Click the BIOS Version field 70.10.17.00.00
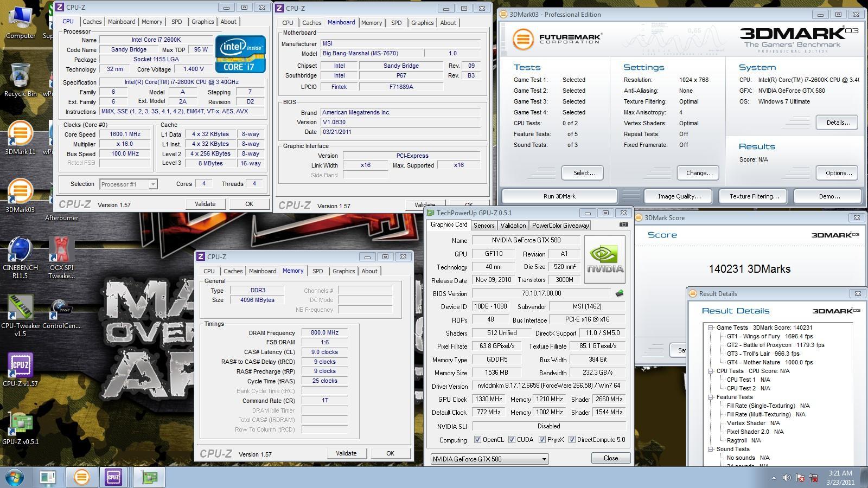The height and width of the screenshot is (488, 868). [541, 293]
